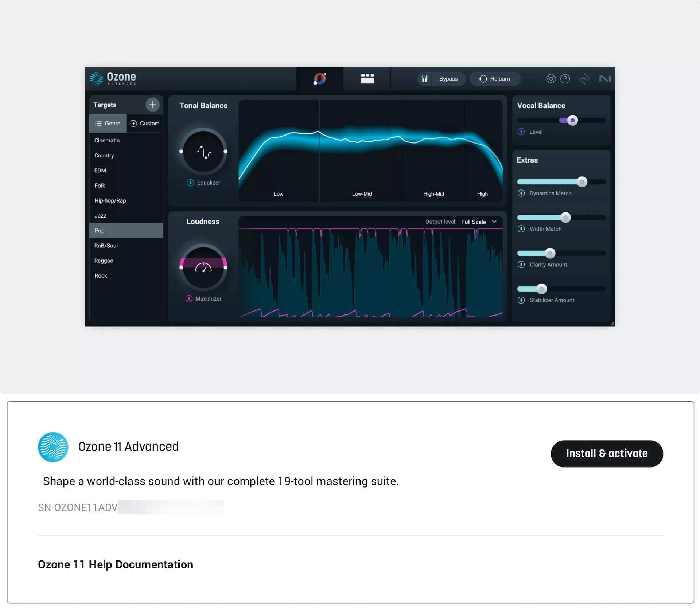
Task: Click the 19-tool mastering suite description
Action: 221,481
